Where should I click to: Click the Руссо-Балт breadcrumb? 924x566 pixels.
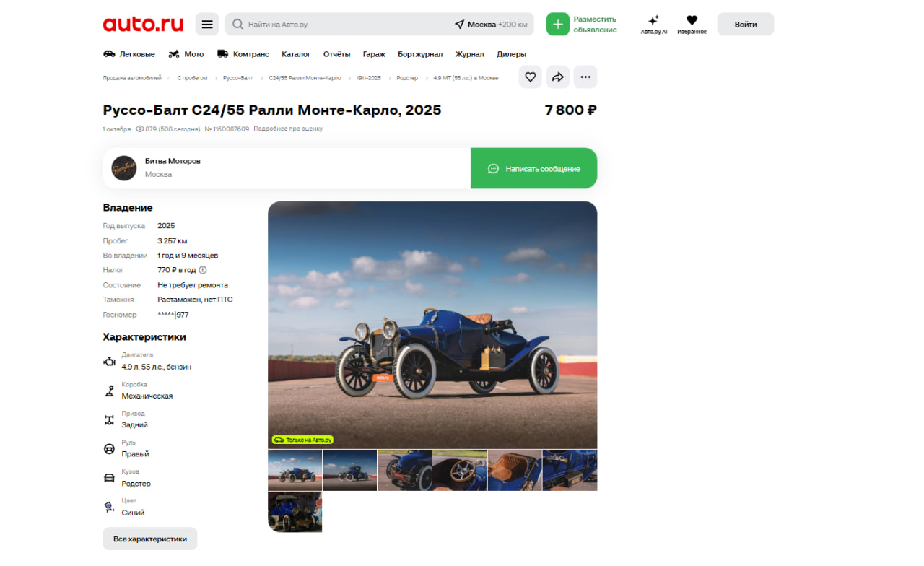click(238, 78)
